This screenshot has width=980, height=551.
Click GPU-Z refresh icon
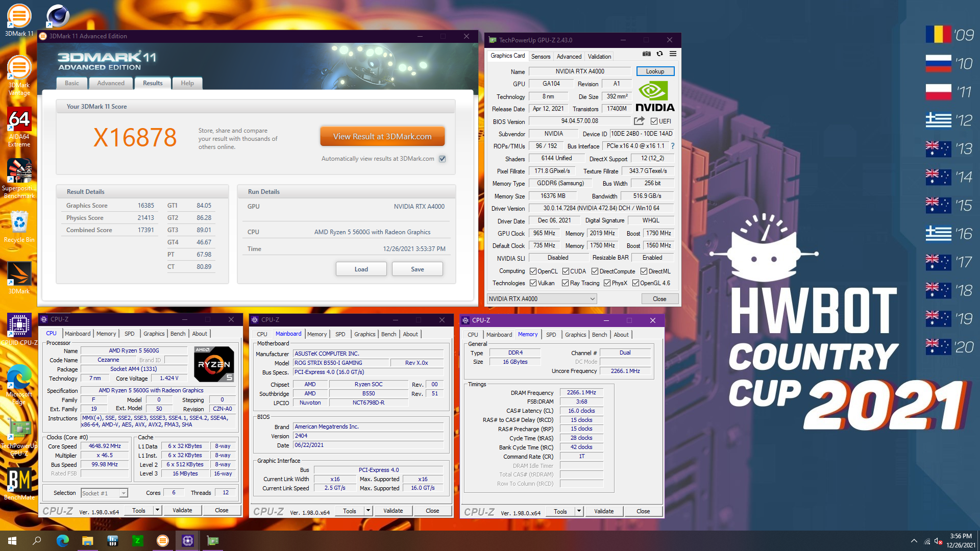pos(659,54)
